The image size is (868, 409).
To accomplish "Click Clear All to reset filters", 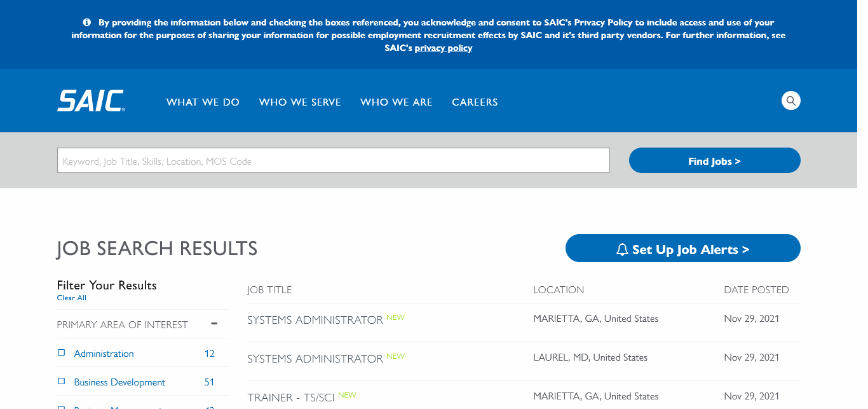I will (x=71, y=298).
